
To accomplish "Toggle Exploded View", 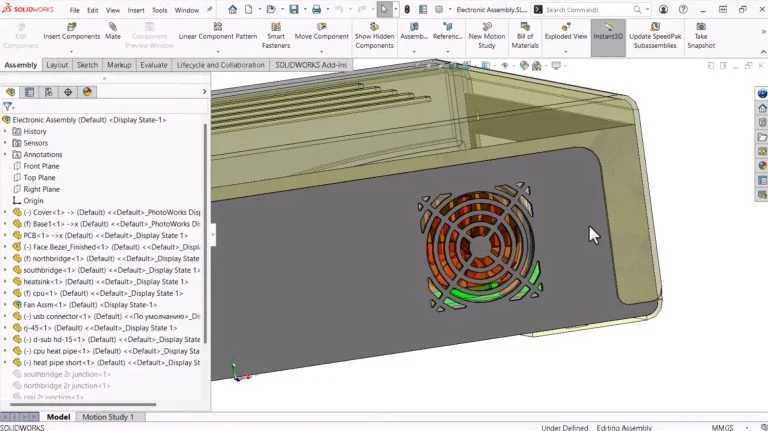I will coord(566,31).
